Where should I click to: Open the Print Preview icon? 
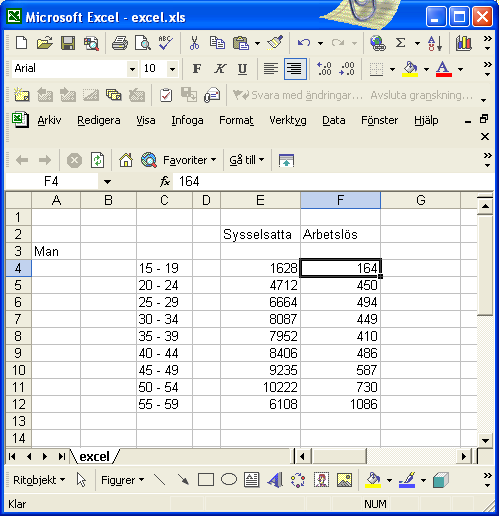coord(143,43)
